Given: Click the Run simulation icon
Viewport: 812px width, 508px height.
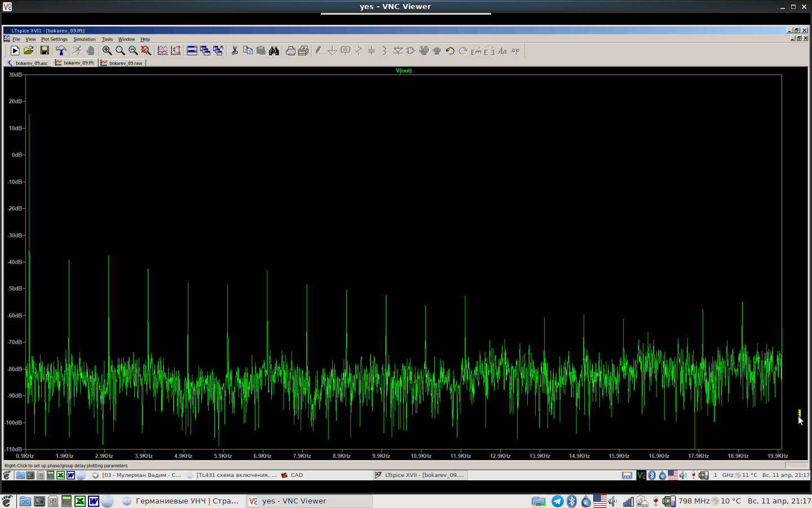Looking at the screenshot, I should tap(15, 51).
